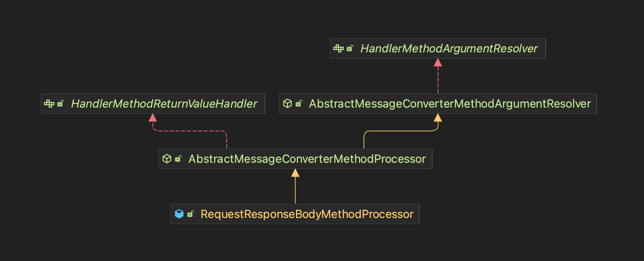The height and width of the screenshot is (261, 644).
Task: Select the AbstractMessageConverterMethodProcessor node label
Action: (307, 159)
